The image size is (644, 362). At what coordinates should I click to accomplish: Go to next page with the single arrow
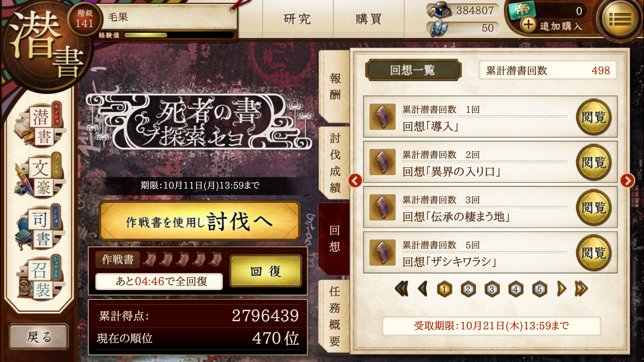pos(561,289)
